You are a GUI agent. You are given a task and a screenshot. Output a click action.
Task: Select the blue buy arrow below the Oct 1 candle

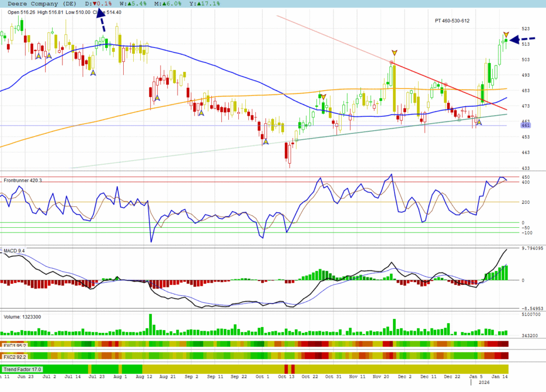click(265, 141)
